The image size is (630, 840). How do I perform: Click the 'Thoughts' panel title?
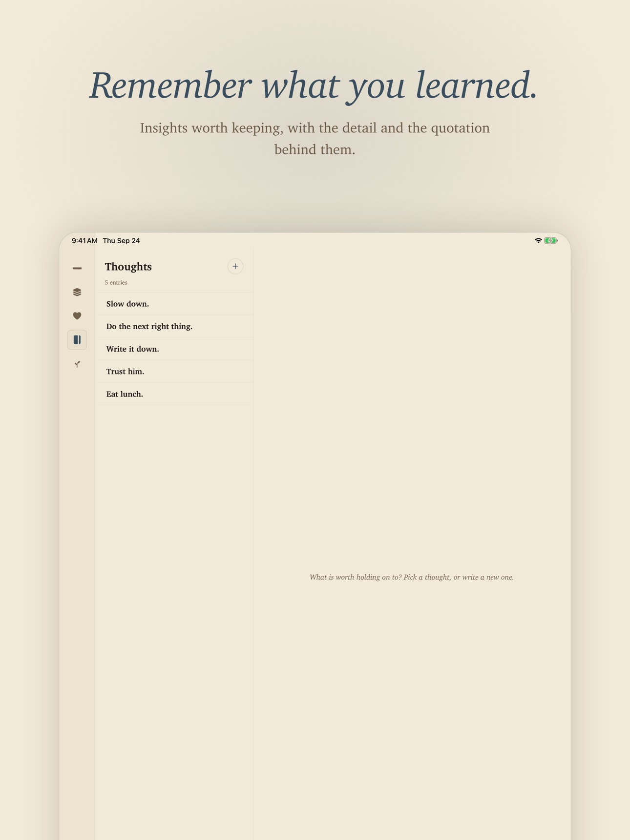click(x=128, y=267)
